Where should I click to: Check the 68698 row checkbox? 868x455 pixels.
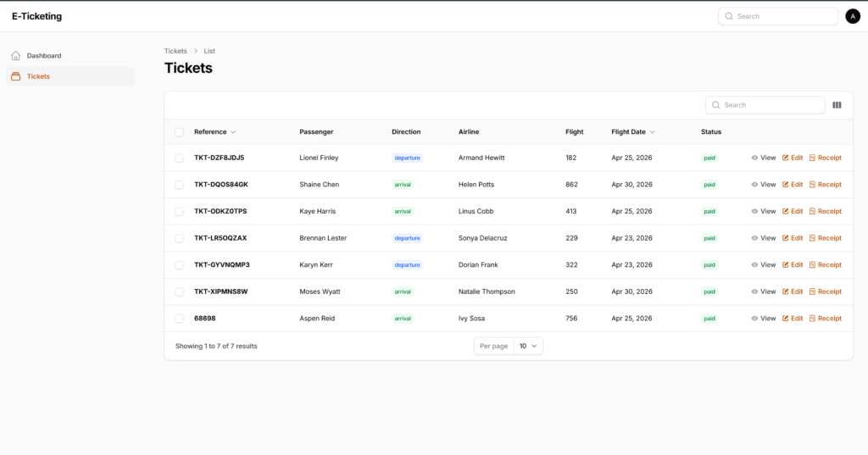coord(180,319)
